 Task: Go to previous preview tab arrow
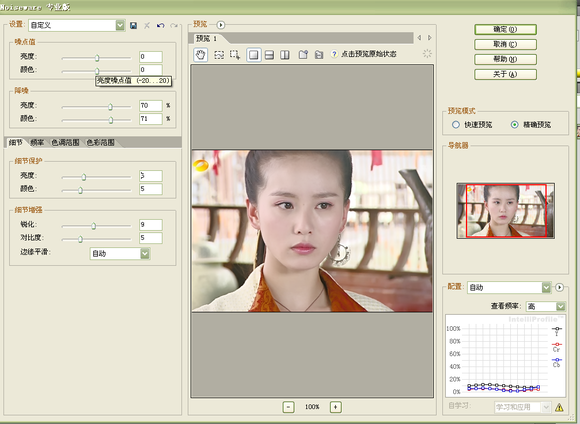point(419,38)
